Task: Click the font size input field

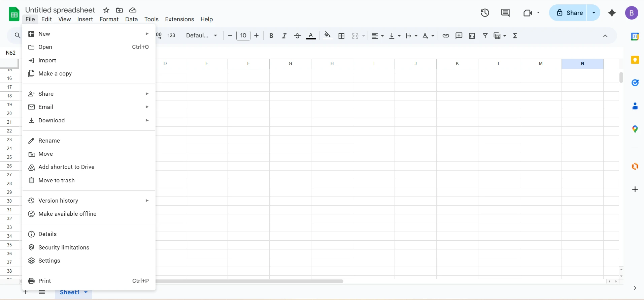Action: pyautogui.click(x=243, y=36)
